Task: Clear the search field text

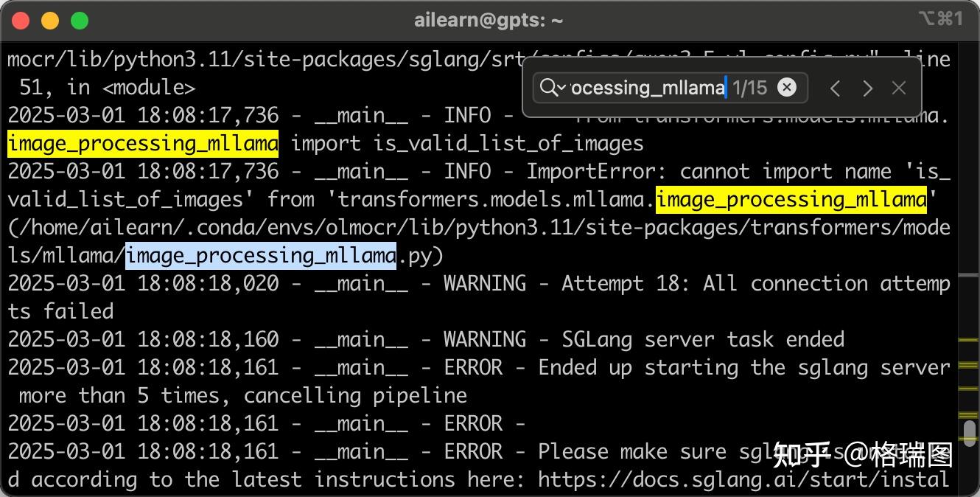Action: (787, 88)
